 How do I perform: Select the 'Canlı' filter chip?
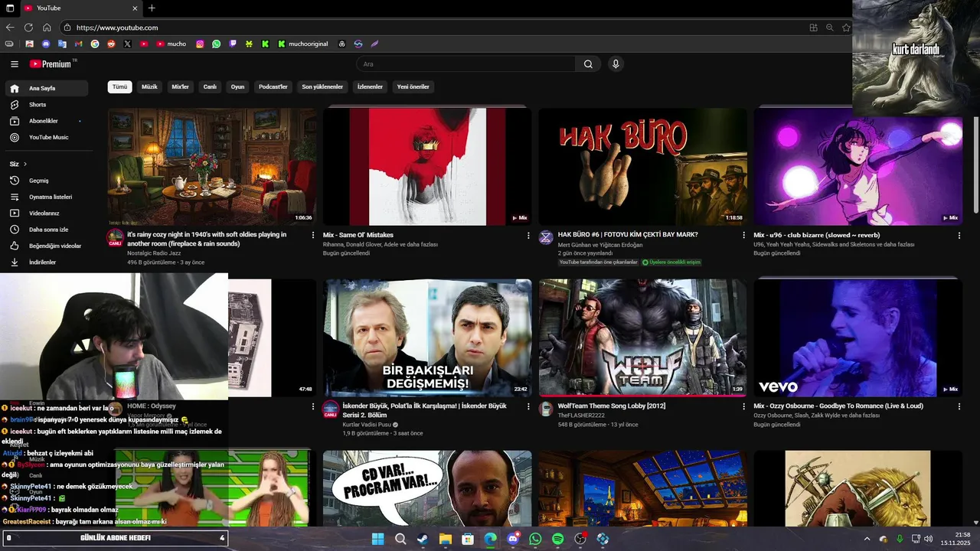pos(210,87)
